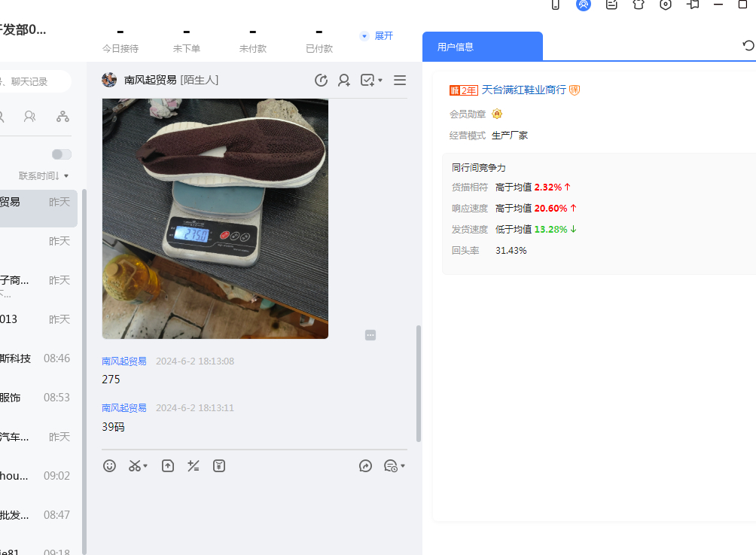Search contacts and 聊天记录 field
The width and height of the screenshot is (756, 555).
[34, 81]
